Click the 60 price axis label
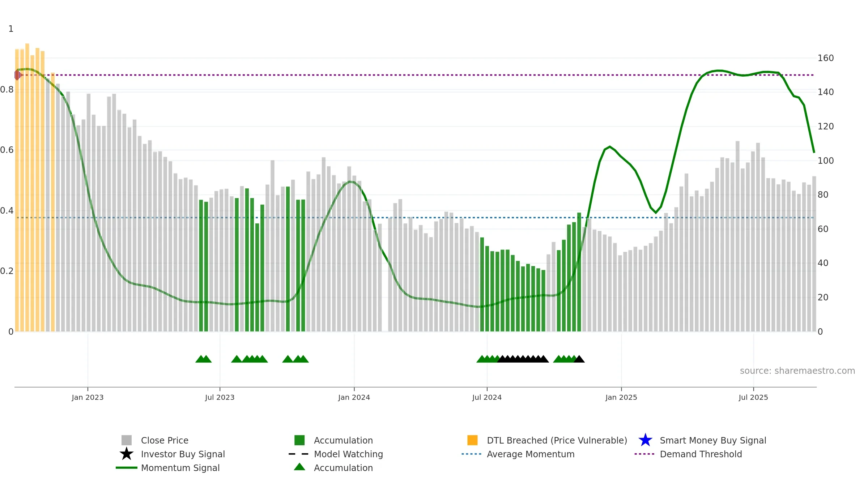The image size is (868, 488). [823, 229]
